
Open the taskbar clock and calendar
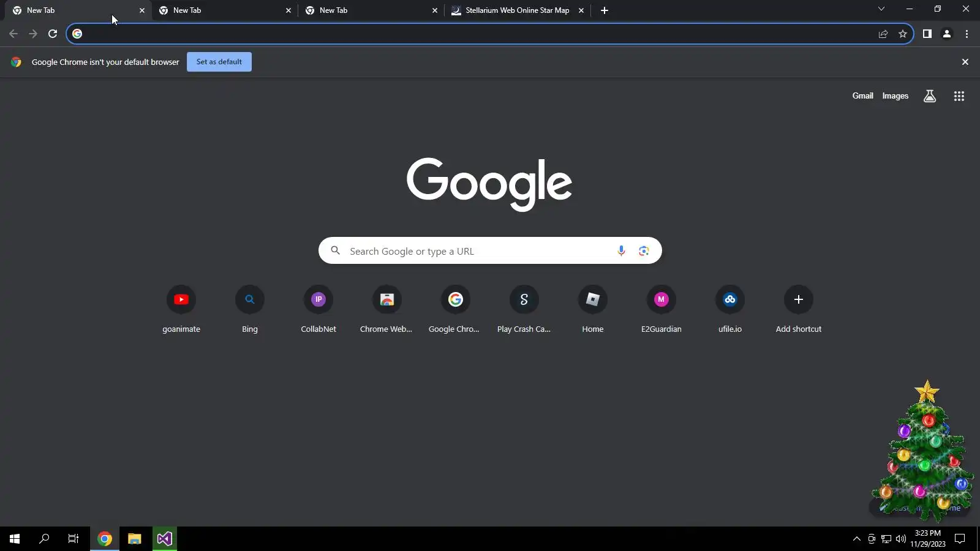(x=928, y=539)
